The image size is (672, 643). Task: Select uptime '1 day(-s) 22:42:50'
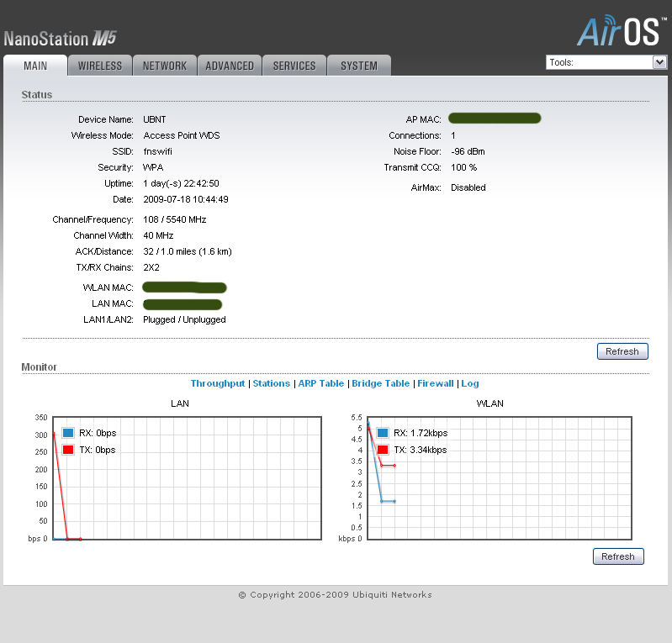click(181, 183)
